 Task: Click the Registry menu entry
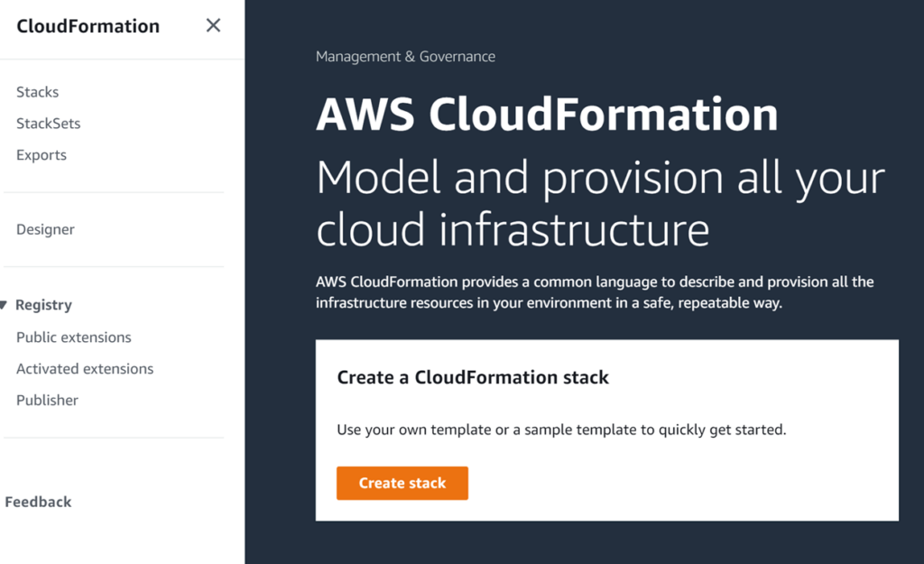(x=43, y=305)
